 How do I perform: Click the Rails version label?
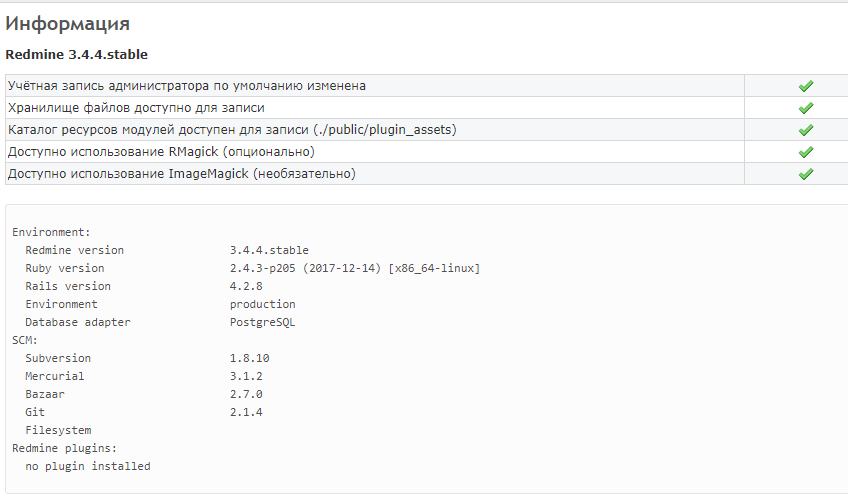pos(68,286)
